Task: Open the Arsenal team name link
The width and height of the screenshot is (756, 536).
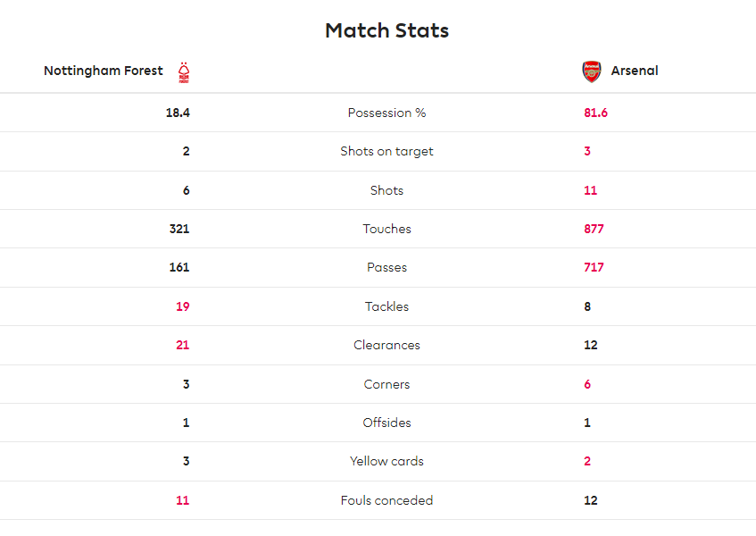Action: click(x=635, y=71)
